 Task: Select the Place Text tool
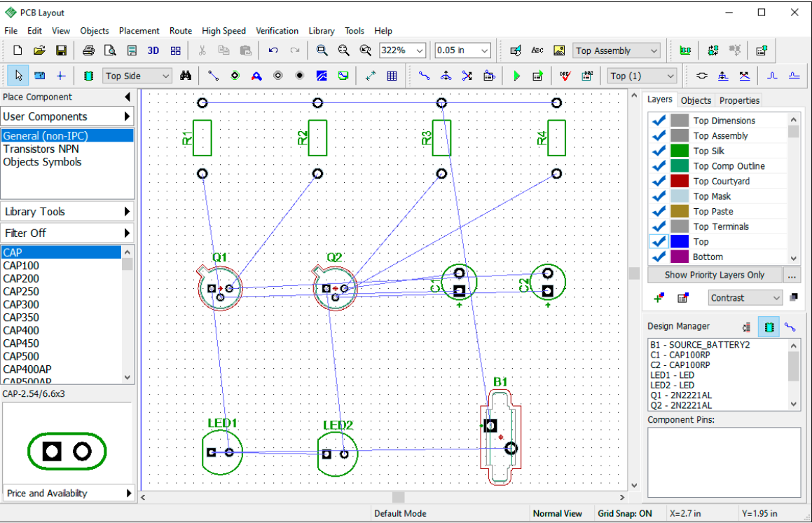(x=537, y=50)
